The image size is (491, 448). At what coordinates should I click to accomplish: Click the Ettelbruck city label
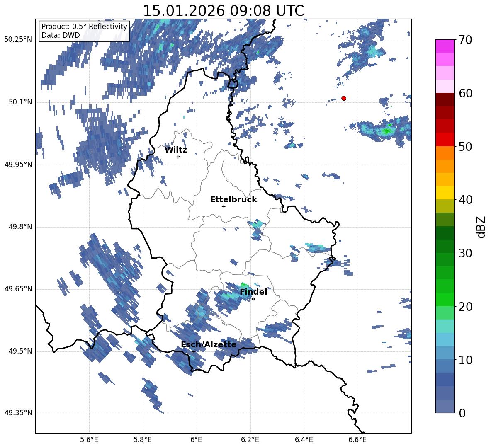coord(233,200)
